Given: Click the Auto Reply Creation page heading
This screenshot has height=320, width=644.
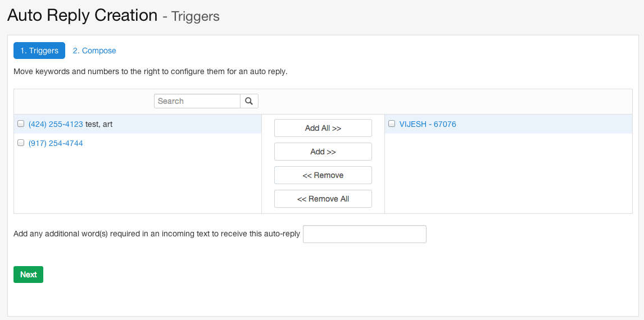Looking at the screenshot, I should pyautogui.click(x=83, y=15).
